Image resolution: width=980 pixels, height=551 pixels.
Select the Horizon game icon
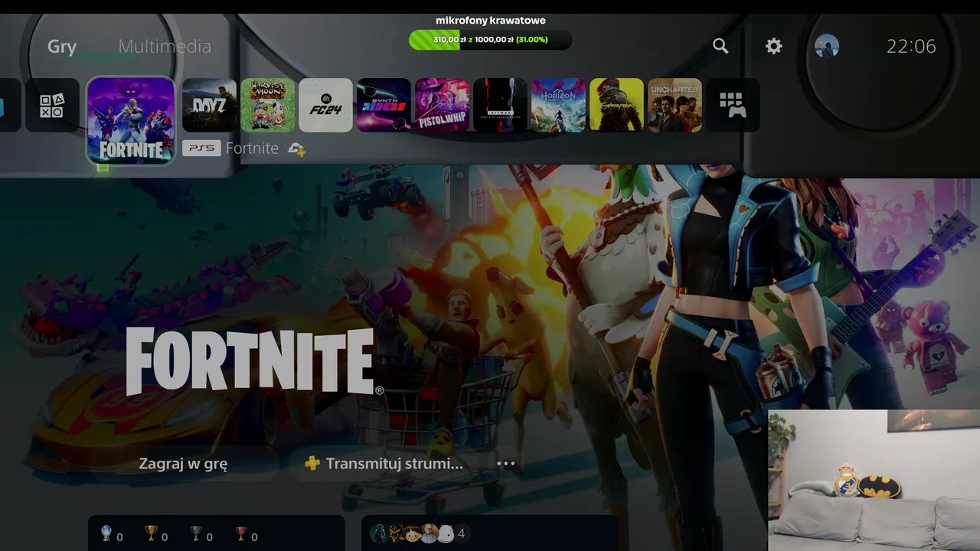click(x=558, y=106)
